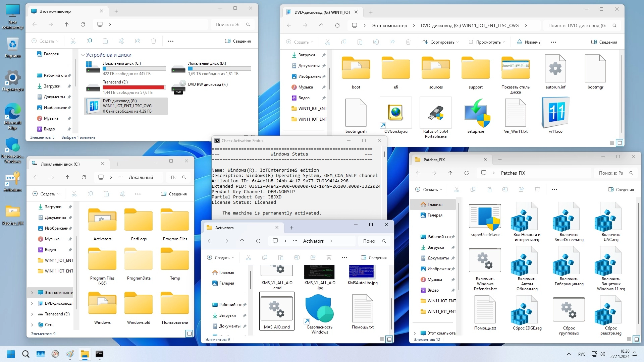Open Windows Terminal from taskbar
The width and height of the screenshot is (644, 362).
(x=99, y=354)
